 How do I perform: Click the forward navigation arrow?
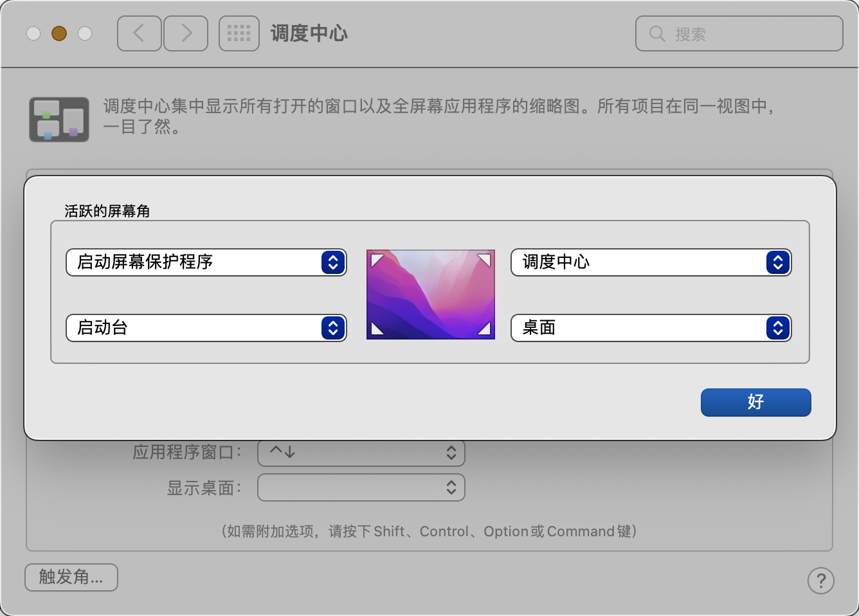(x=185, y=33)
